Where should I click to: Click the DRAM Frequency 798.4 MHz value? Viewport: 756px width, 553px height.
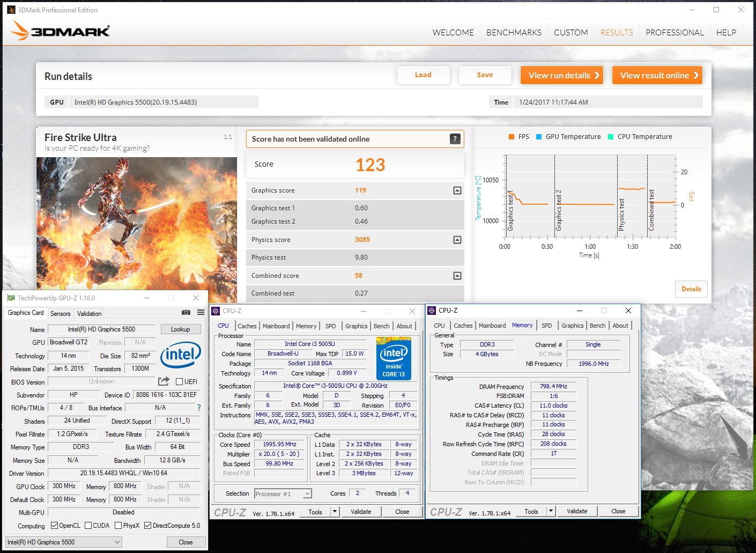click(553, 386)
